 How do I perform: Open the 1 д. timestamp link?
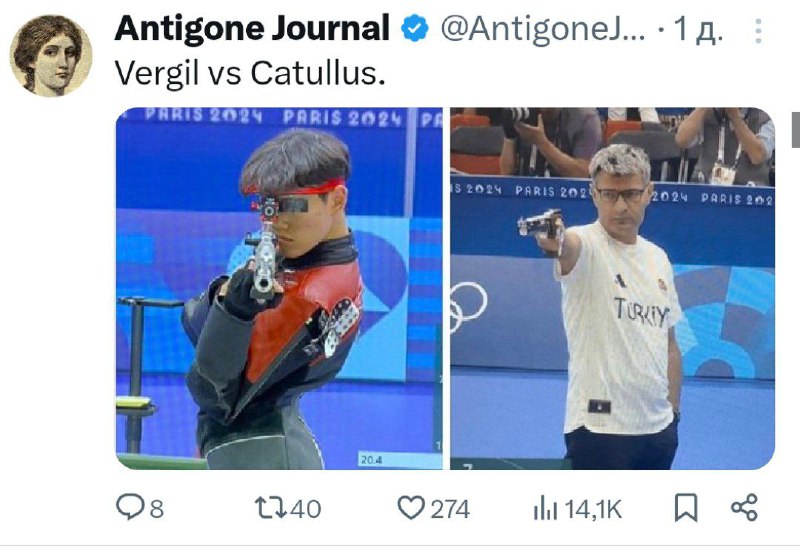click(698, 30)
